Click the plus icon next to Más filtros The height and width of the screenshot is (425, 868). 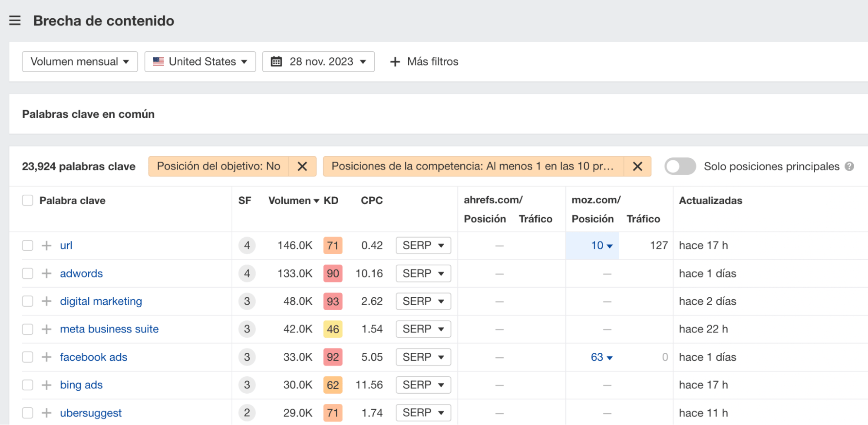394,61
